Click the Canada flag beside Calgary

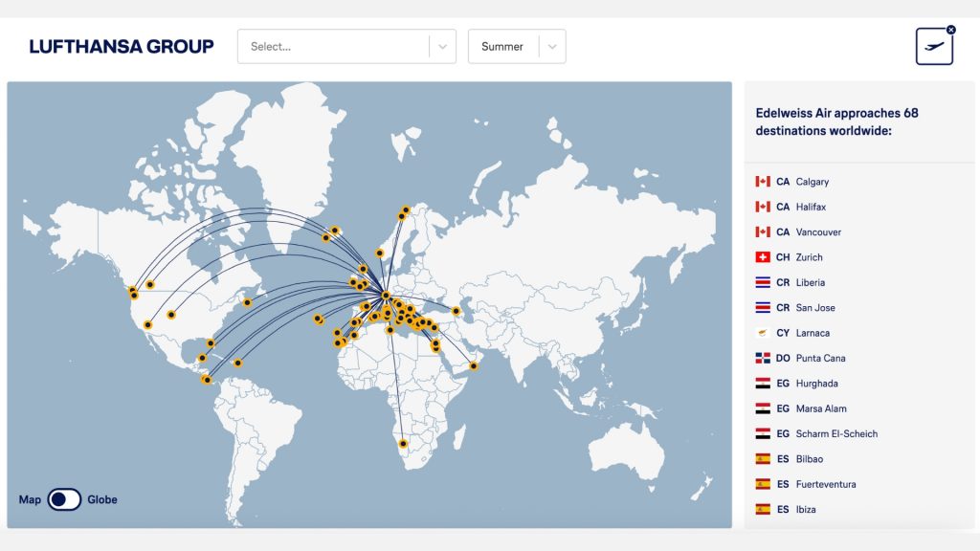tap(763, 181)
